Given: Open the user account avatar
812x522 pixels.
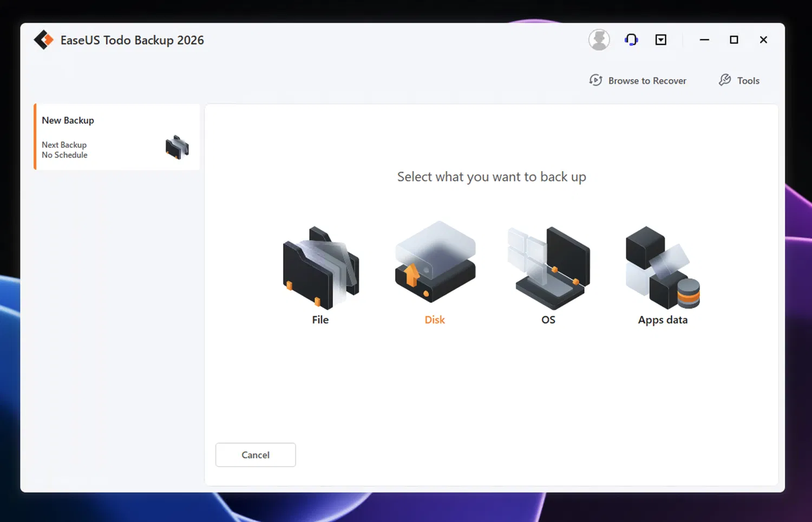Looking at the screenshot, I should tap(599, 40).
